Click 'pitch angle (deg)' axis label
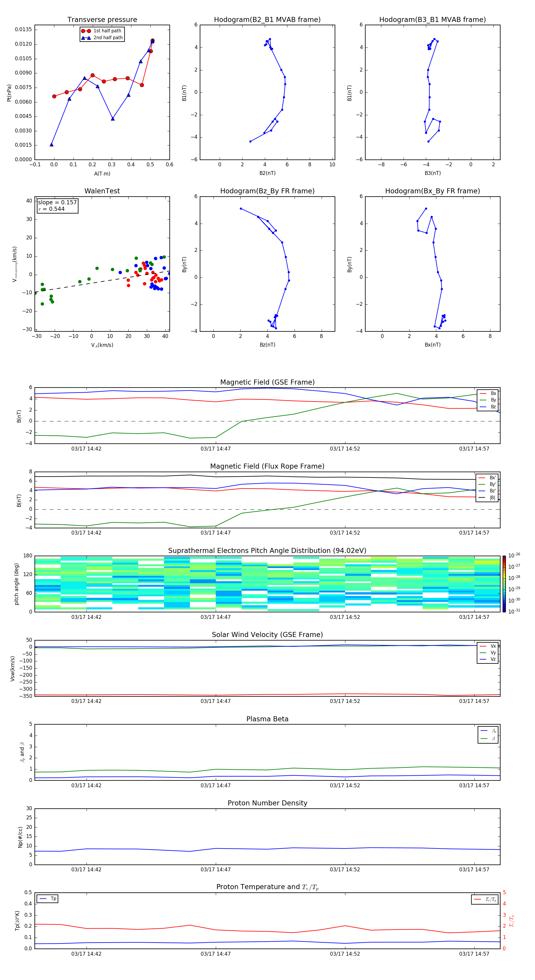535x980 pixels. pyautogui.click(x=16, y=584)
